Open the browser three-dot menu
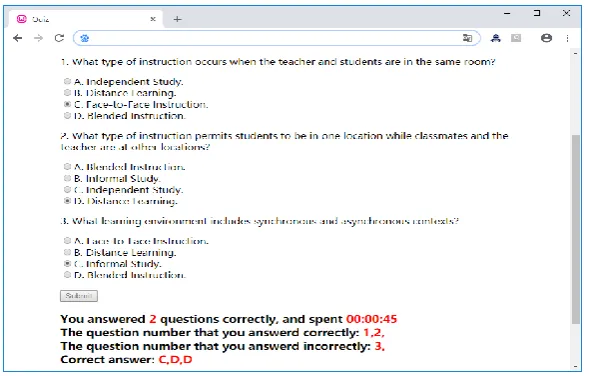Image resolution: width=589 pixels, height=376 pixels. click(x=567, y=38)
